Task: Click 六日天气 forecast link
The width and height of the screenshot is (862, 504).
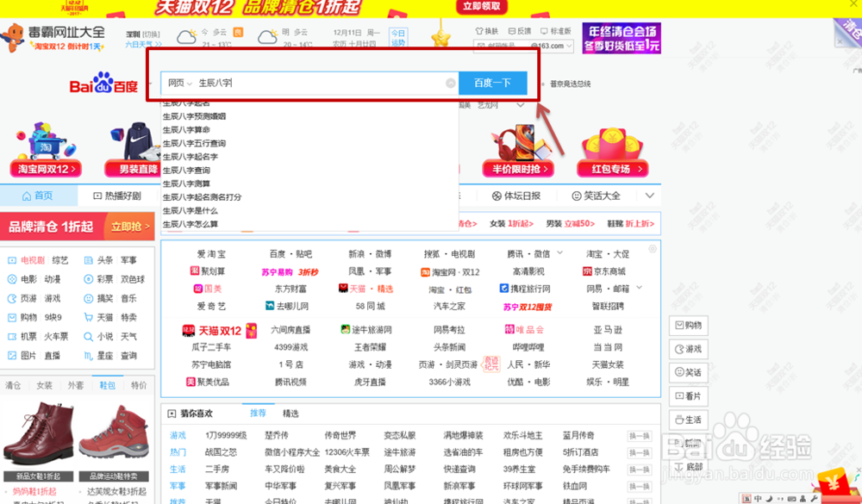Action: point(143,44)
